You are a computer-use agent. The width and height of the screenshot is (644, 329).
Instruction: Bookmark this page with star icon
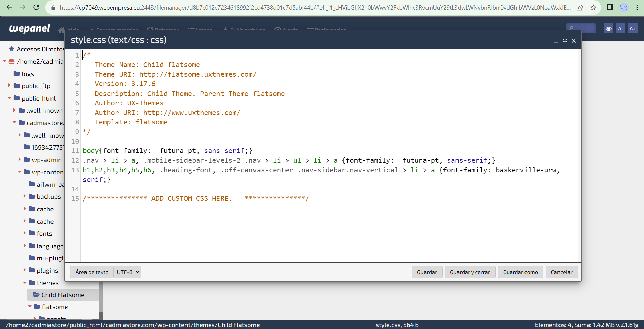point(593,7)
